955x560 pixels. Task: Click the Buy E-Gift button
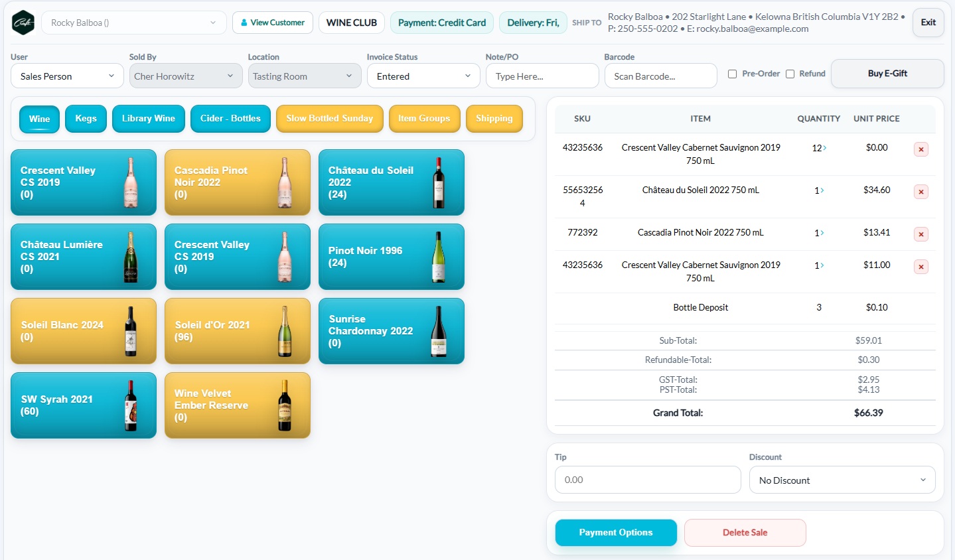point(887,74)
